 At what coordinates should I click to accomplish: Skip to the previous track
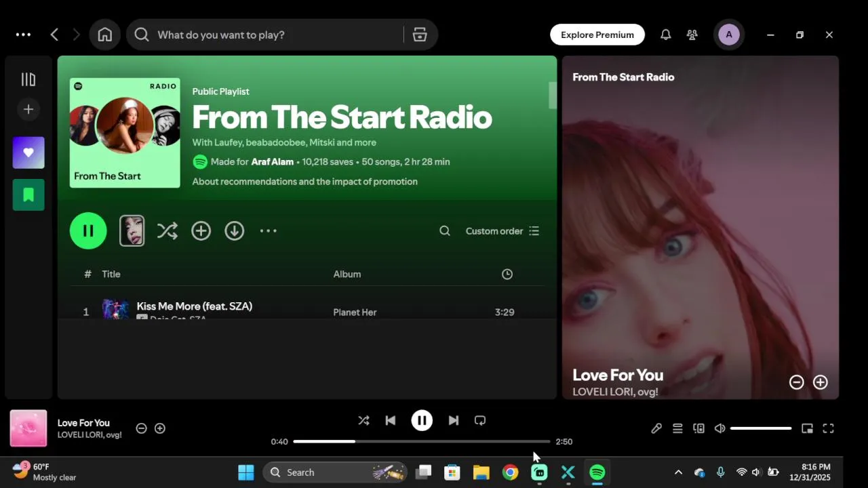tap(391, 420)
